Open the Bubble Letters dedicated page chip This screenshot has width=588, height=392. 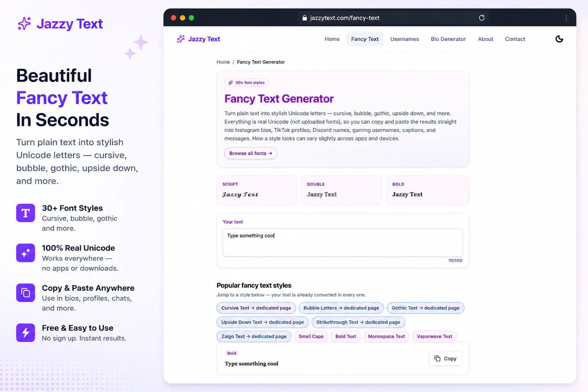coord(341,308)
